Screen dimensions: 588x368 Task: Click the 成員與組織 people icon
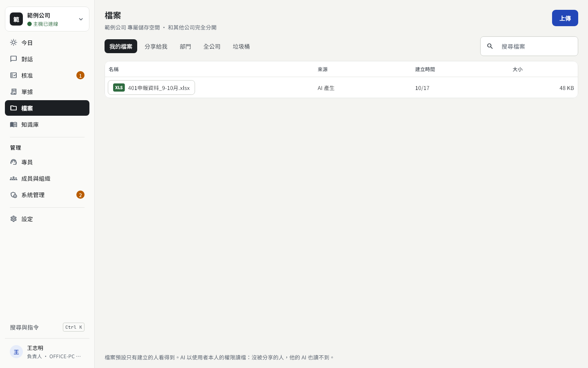click(x=13, y=178)
